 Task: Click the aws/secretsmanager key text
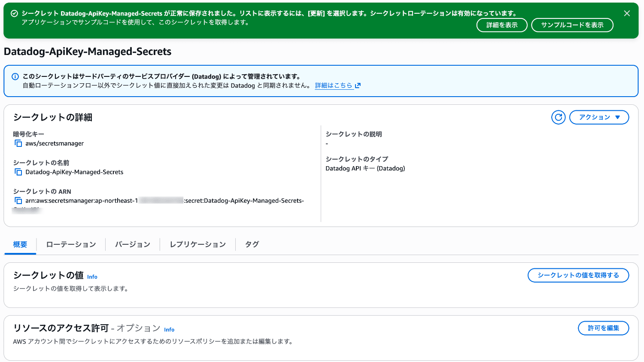click(x=55, y=143)
